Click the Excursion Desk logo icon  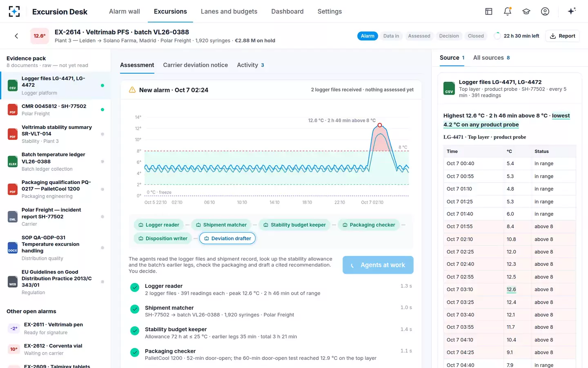[x=14, y=11]
